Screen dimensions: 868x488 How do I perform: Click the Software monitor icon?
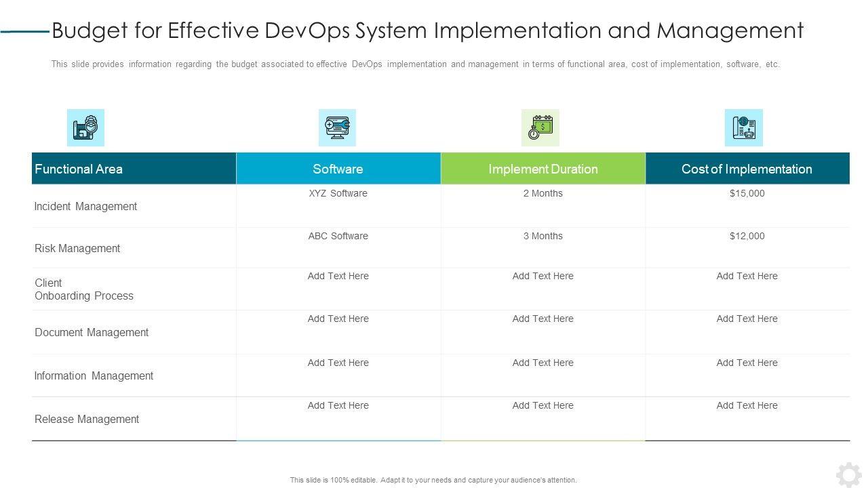pyautogui.click(x=337, y=127)
